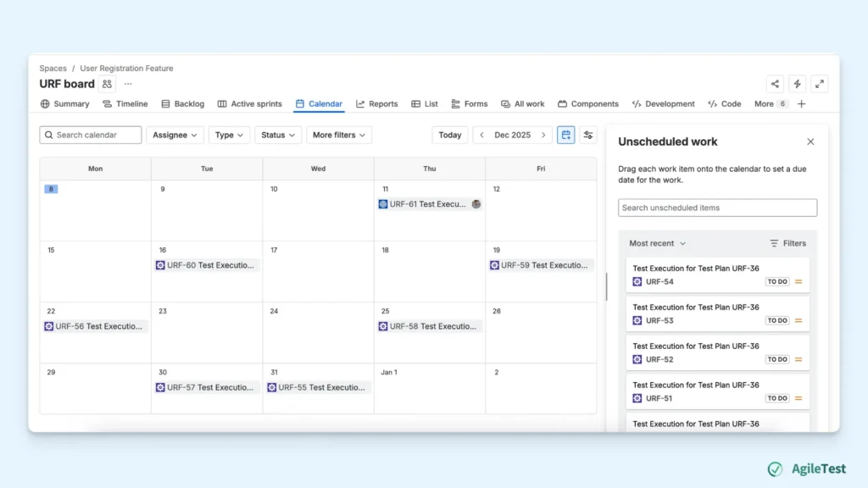Click the URF-51 issue type icon
The width and height of the screenshot is (868, 488).
point(637,398)
